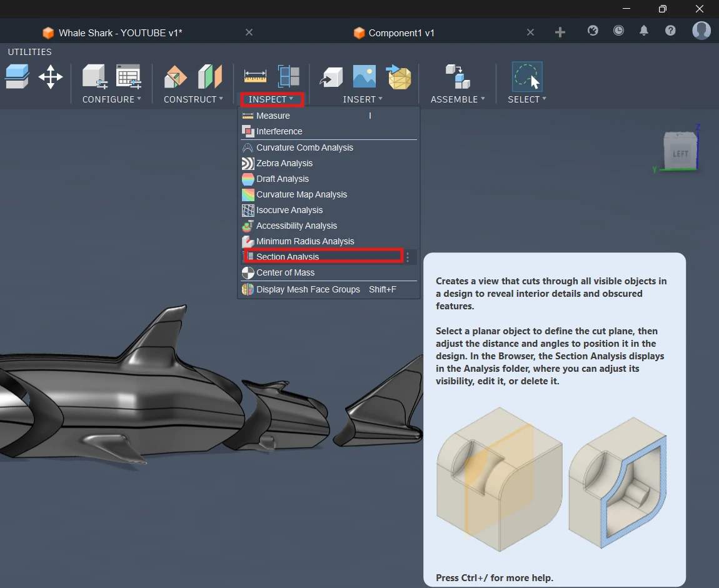
Task: Select the Move/Copy arrows tool
Action: (x=51, y=76)
